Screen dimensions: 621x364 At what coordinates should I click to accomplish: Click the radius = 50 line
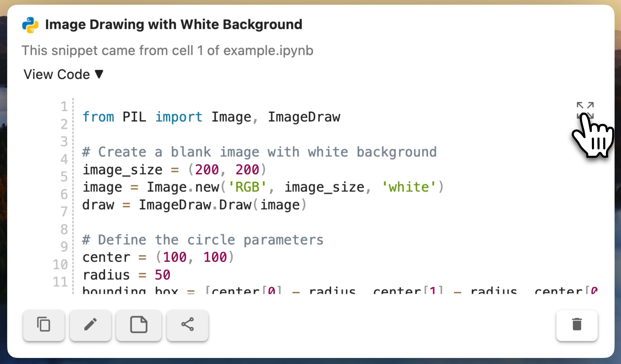tap(126, 275)
